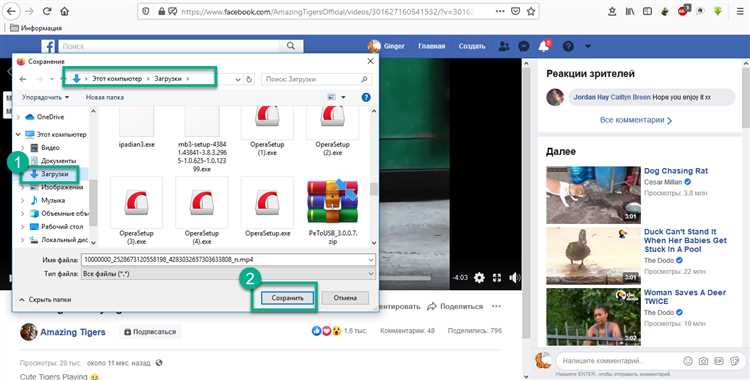Open 'Тип файла' dropdown
750x380 pixels.
(x=228, y=274)
